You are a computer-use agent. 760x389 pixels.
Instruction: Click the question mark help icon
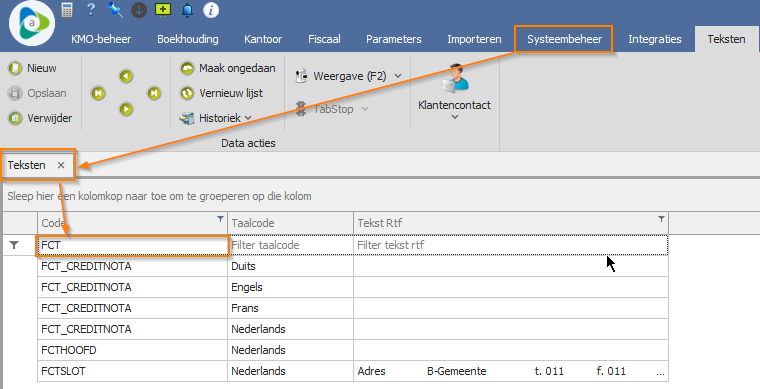91,10
